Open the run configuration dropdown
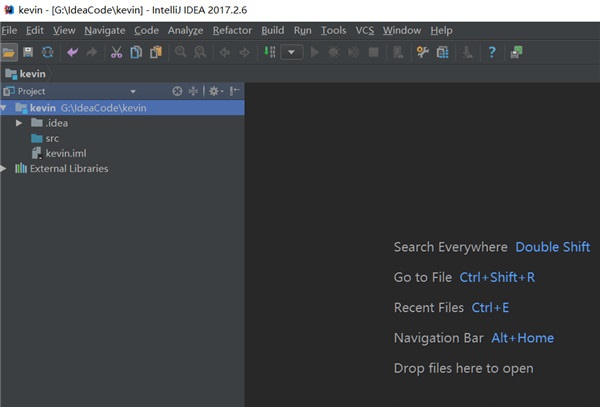Viewport: 600px width, 407px height. click(292, 52)
